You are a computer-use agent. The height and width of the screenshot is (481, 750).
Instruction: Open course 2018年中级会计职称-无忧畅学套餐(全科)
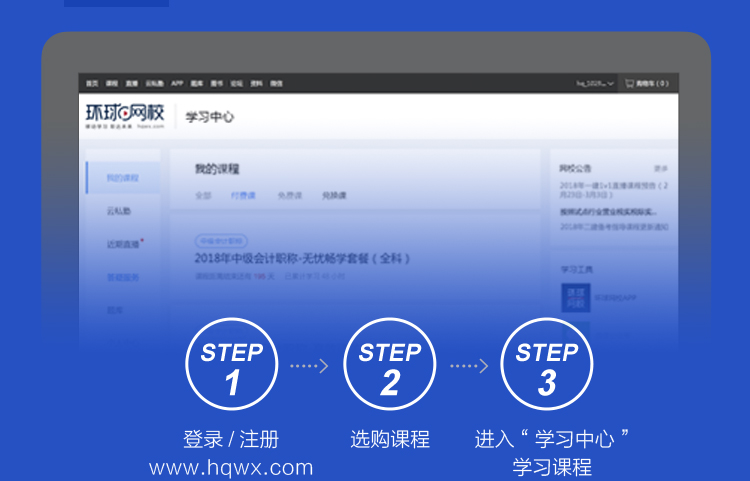[302, 259]
